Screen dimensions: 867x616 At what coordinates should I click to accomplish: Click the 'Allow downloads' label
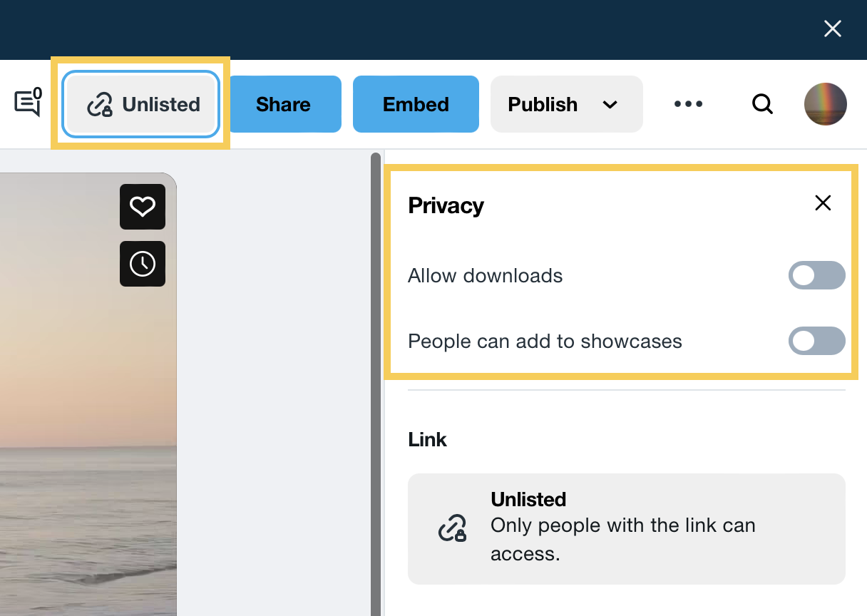tap(485, 276)
